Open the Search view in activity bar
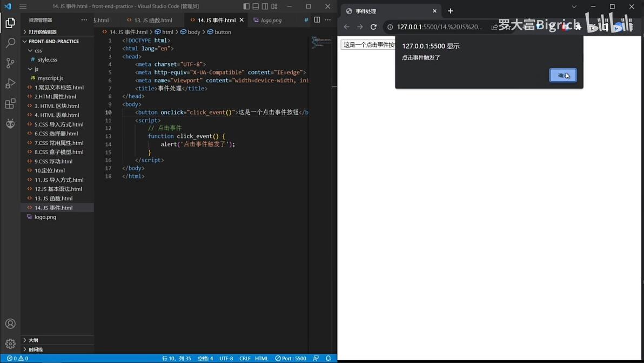Viewport: 644px width, 363px height. tap(10, 43)
